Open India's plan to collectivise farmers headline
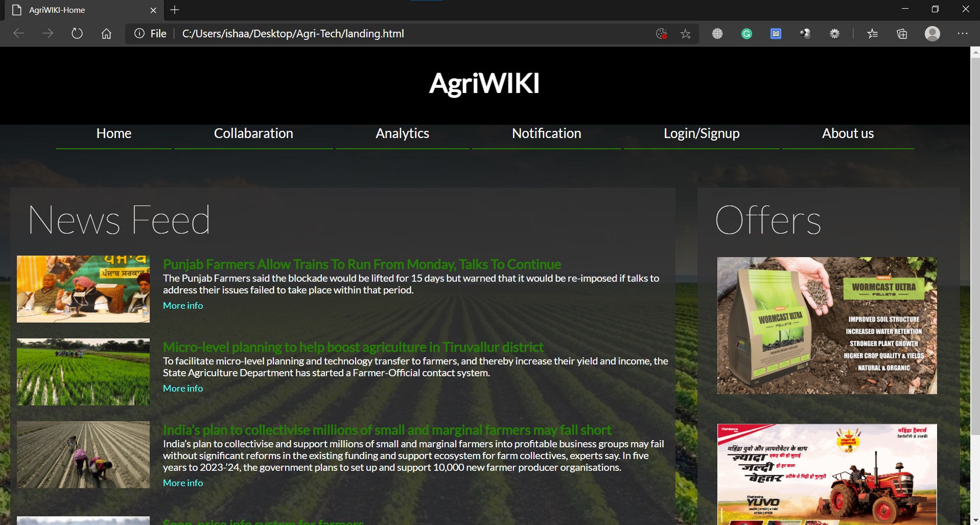The height and width of the screenshot is (525, 980). 387,430
